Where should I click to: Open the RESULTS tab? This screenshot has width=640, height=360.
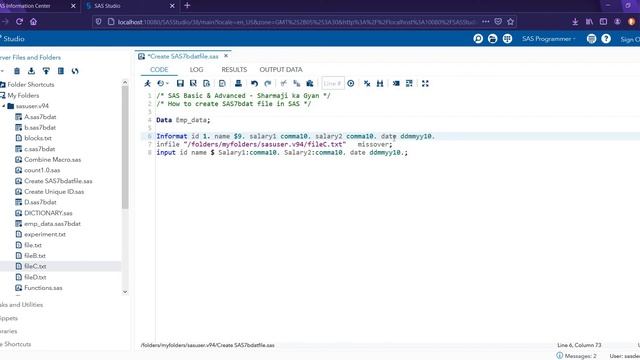click(x=234, y=69)
